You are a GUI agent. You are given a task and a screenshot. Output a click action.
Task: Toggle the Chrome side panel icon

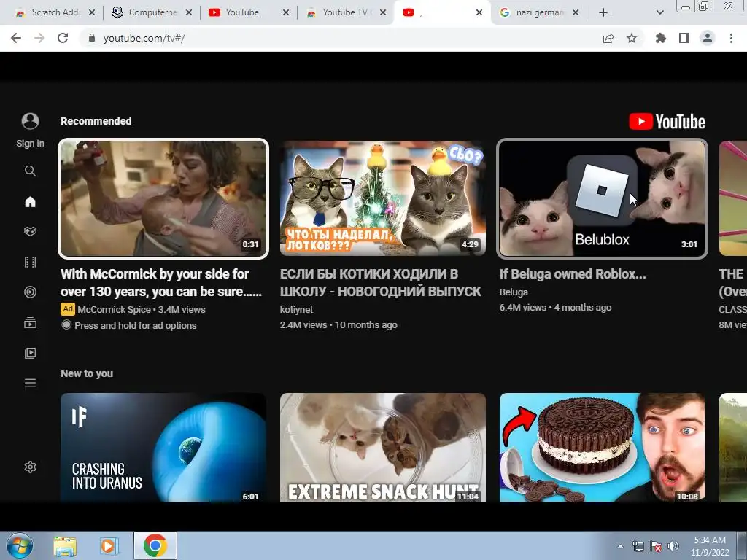(x=684, y=38)
